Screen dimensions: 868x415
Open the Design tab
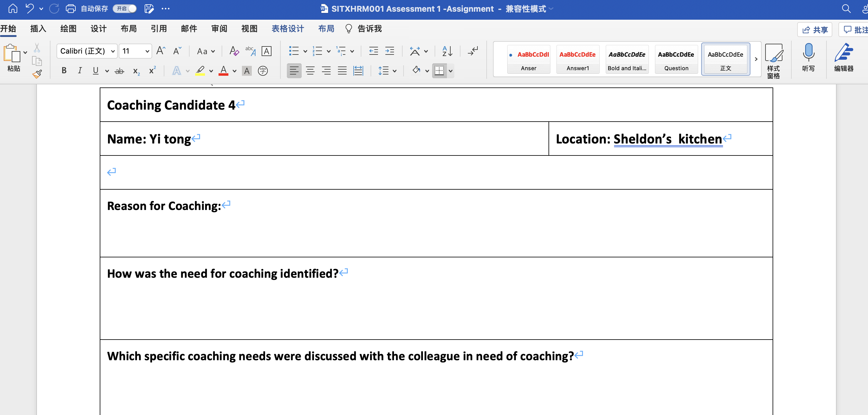[x=98, y=29]
